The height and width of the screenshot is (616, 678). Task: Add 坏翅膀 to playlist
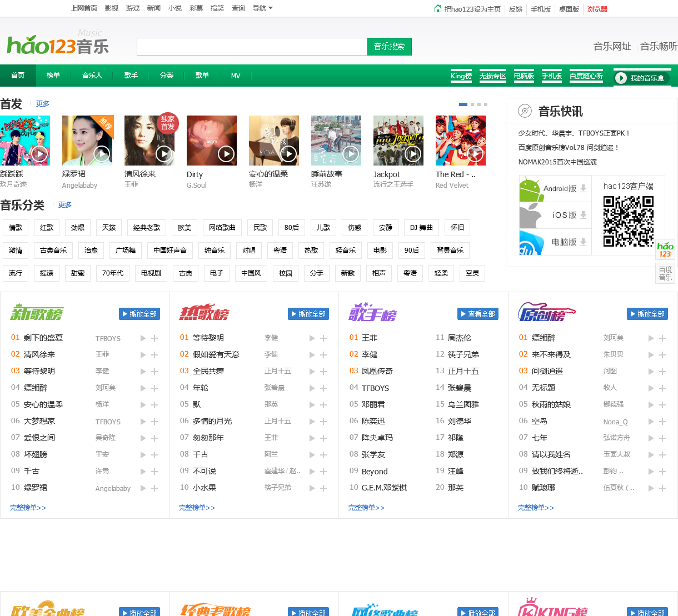154,455
